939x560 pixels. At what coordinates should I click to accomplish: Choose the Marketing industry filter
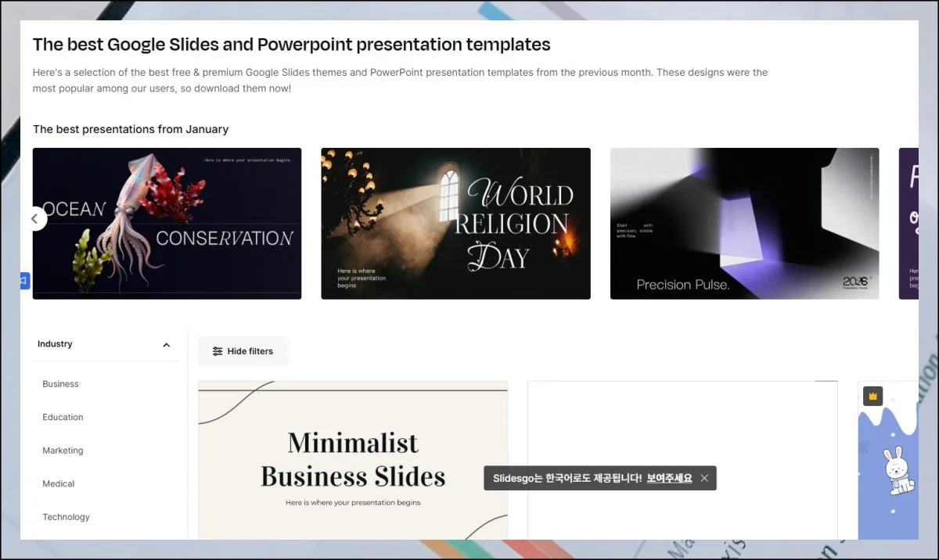63,451
